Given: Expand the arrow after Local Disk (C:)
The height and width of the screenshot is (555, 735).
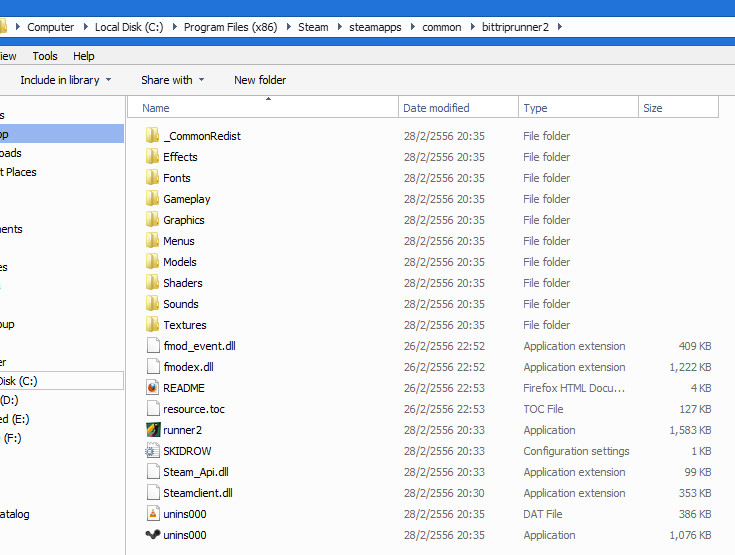Looking at the screenshot, I should pyautogui.click(x=174, y=27).
